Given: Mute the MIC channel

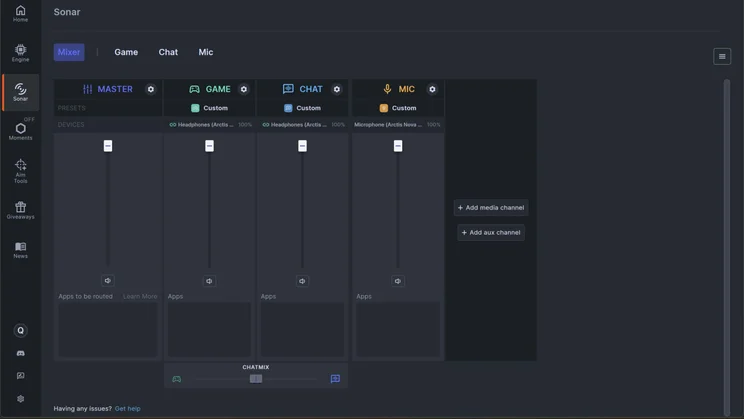Looking at the screenshot, I should click(398, 281).
